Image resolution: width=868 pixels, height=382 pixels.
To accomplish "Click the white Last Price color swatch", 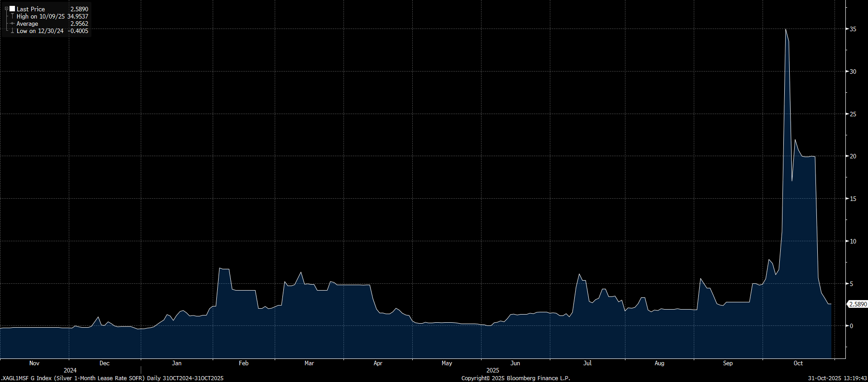I will pos(12,9).
